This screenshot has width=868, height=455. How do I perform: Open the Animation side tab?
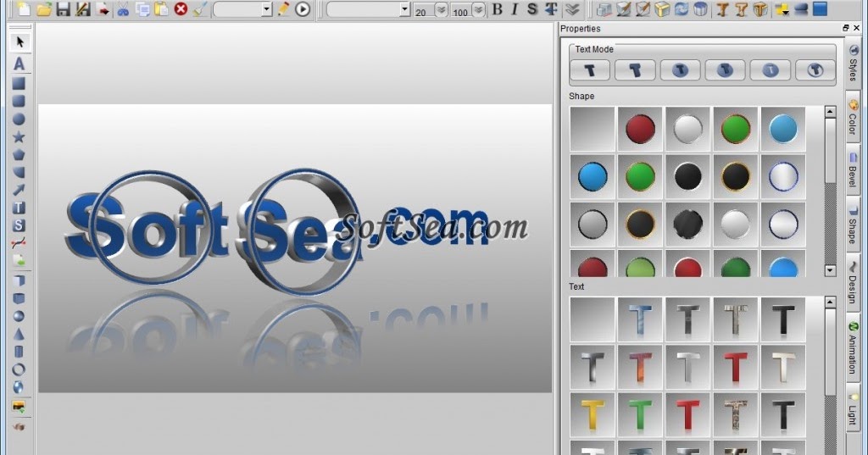pos(853,349)
